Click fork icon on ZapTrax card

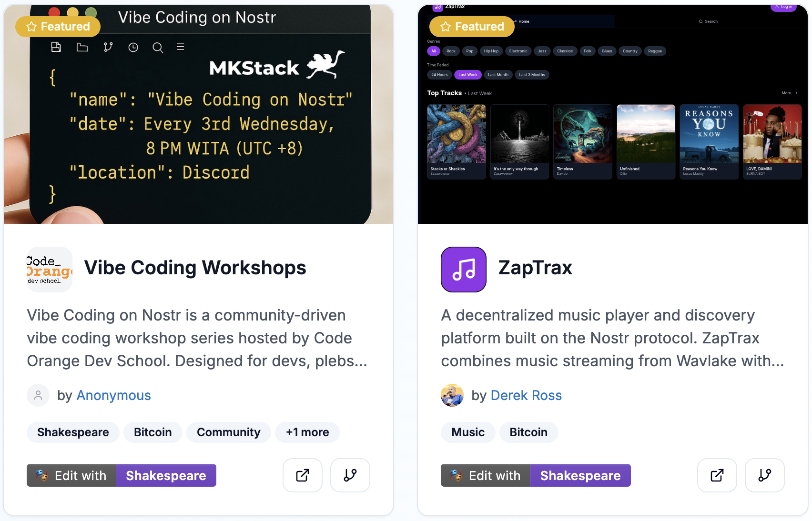pyautogui.click(x=765, y=475)
